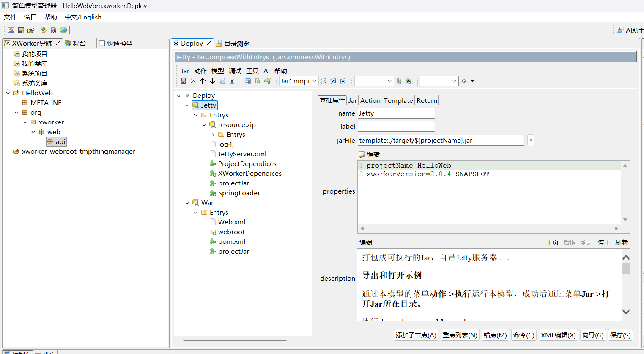
Task: Click the XML编辑(X) button
Action: 558,335
